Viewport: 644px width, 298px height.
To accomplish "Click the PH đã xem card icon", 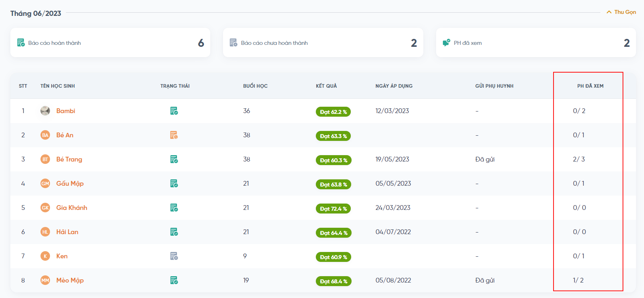I will [x=446, y=43].
